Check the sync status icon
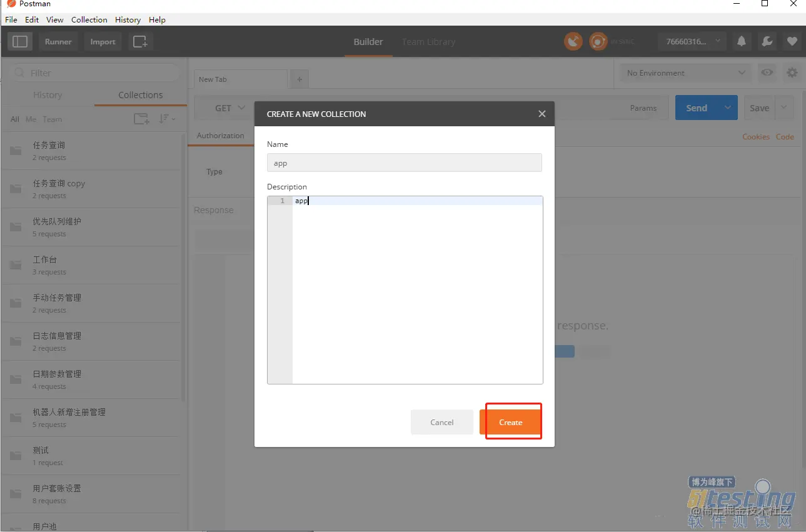This screenshot has height=532, width=806. [598, 41]
